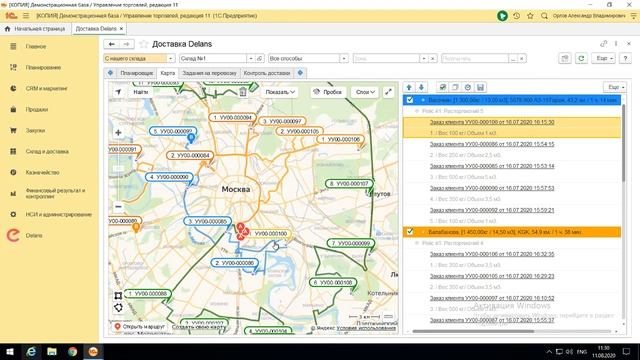This screenshot has width=640, height=360.
Task: Expand the Слои dropdown on map
Action: 365,92
